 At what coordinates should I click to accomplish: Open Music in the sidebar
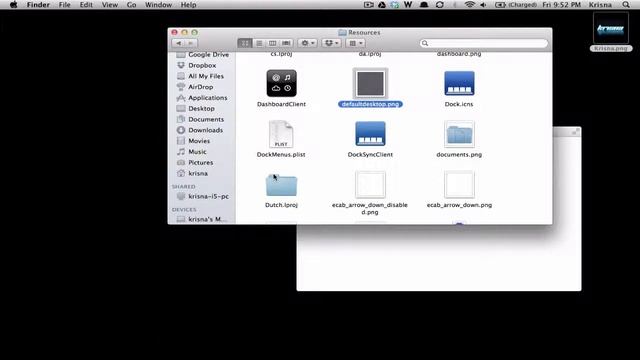tap(191, 152)
